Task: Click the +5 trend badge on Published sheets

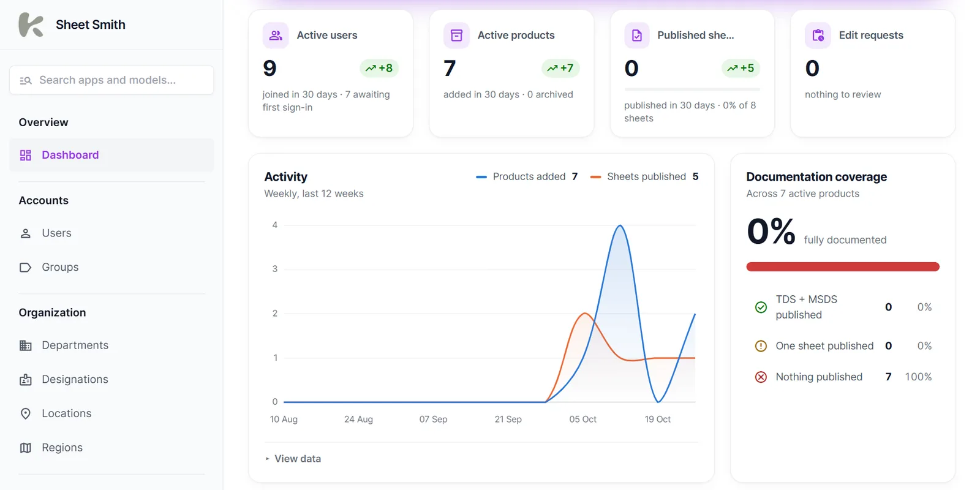Action: [x=741, y=68]
